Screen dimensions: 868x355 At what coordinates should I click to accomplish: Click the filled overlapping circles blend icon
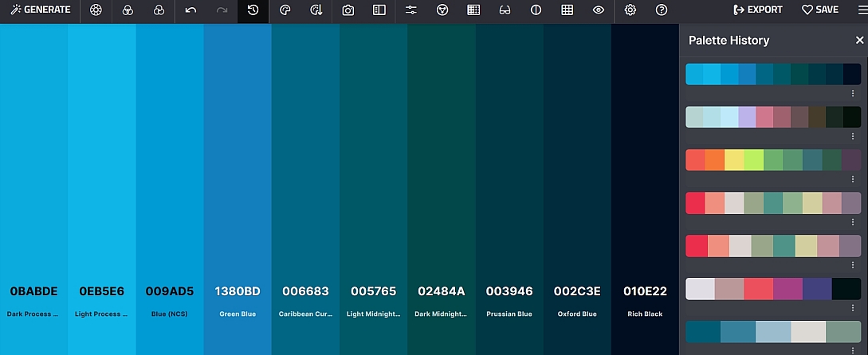[x=159, y=10]
